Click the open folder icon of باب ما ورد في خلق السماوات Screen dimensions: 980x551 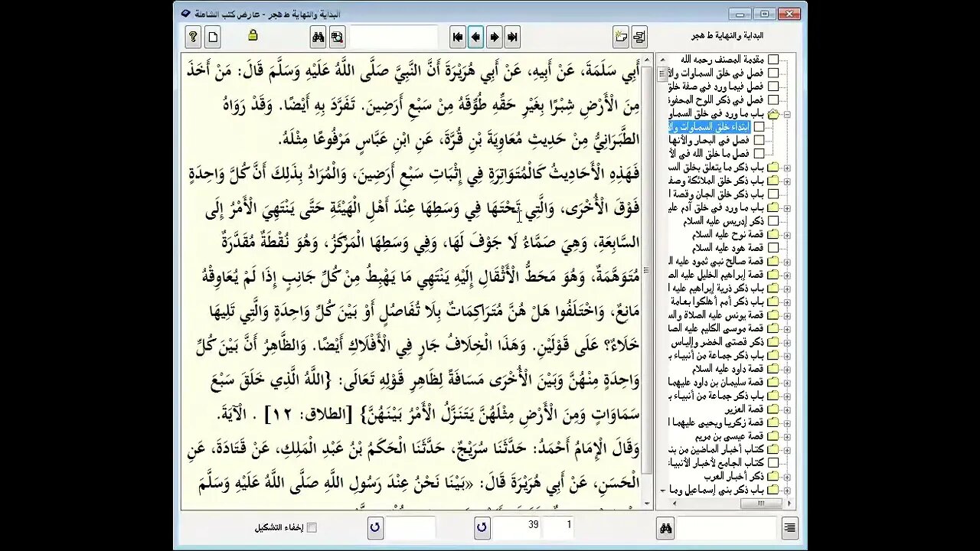tap(773, 113)
